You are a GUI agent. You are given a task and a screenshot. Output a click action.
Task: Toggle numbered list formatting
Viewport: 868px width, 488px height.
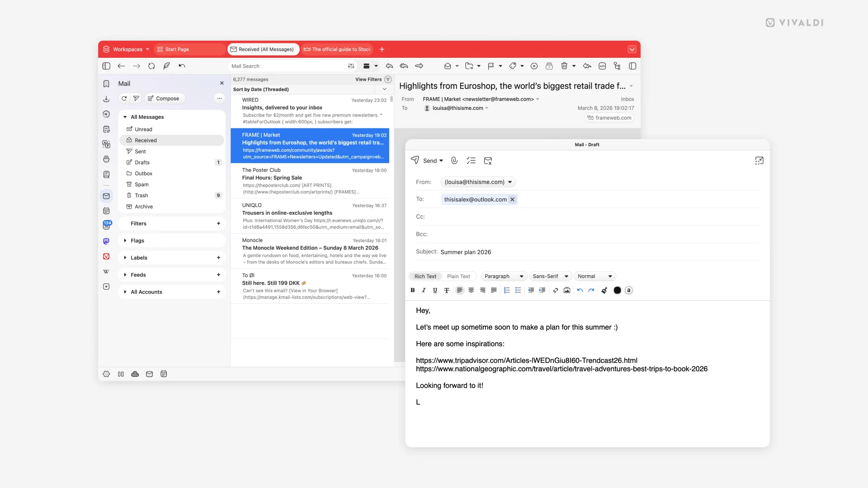tap(507, 291)
